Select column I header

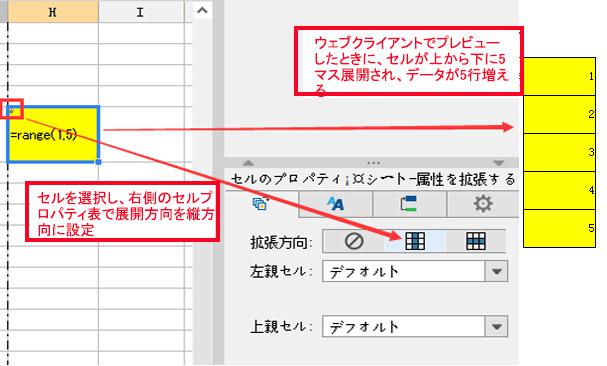click(x=140, y=12)
